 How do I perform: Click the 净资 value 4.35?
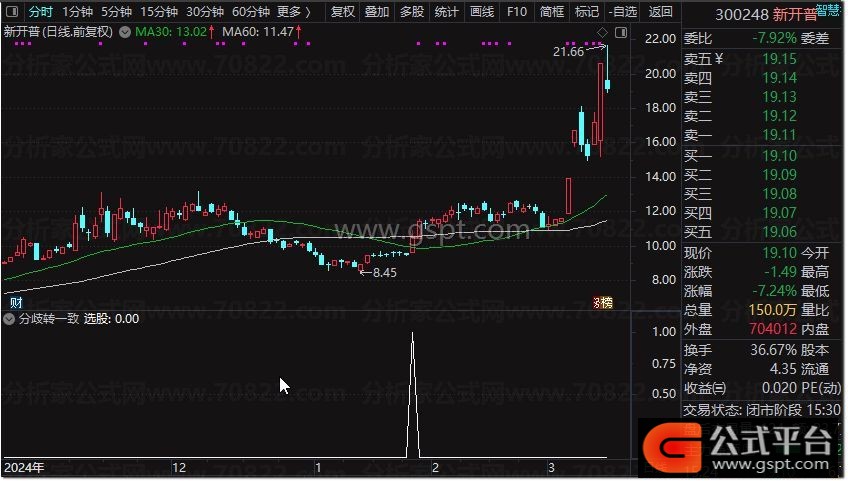coord(784,369)
